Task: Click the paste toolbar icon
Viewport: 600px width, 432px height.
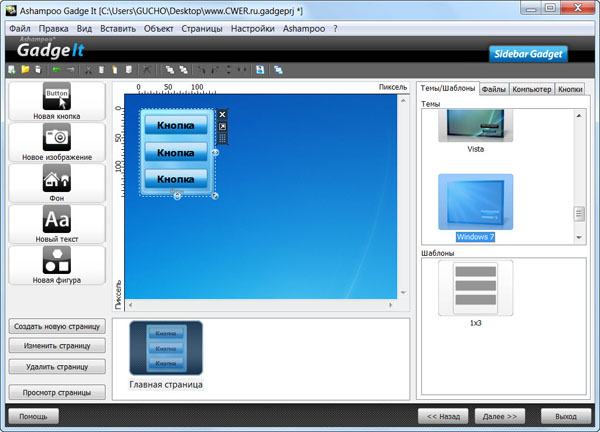Action: [x=115, y=70]
